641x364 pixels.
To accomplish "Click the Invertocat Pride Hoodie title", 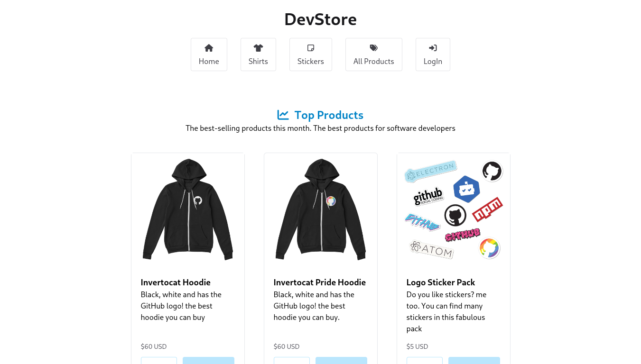I will [320, 282].
